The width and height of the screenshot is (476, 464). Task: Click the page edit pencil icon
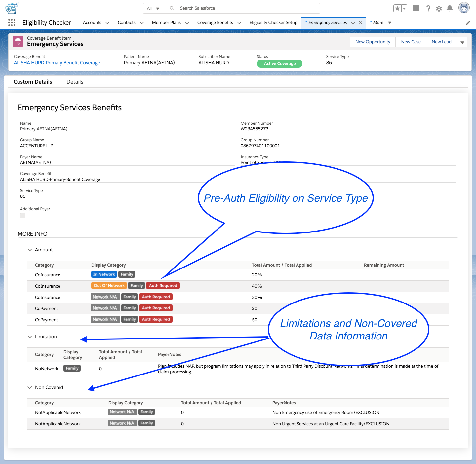click(x=468, y=23)
